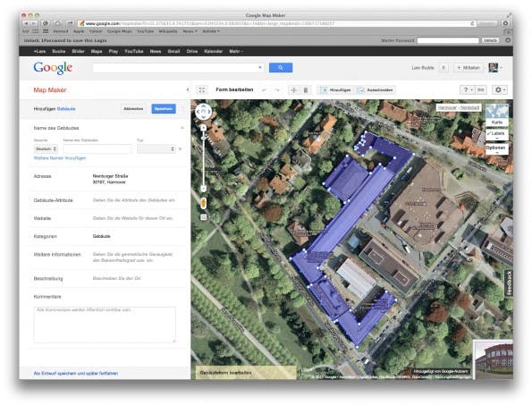Click the building name input field
This screenshot has height=406, width=532.
(x=97, y=148)
